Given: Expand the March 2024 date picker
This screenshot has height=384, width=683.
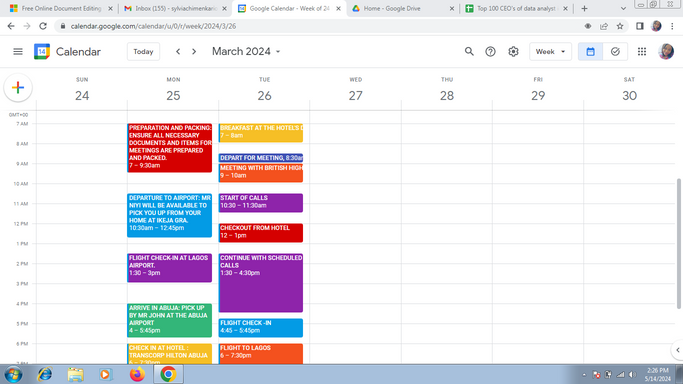Looking at the screenshot, I should [x=246, y=51].
